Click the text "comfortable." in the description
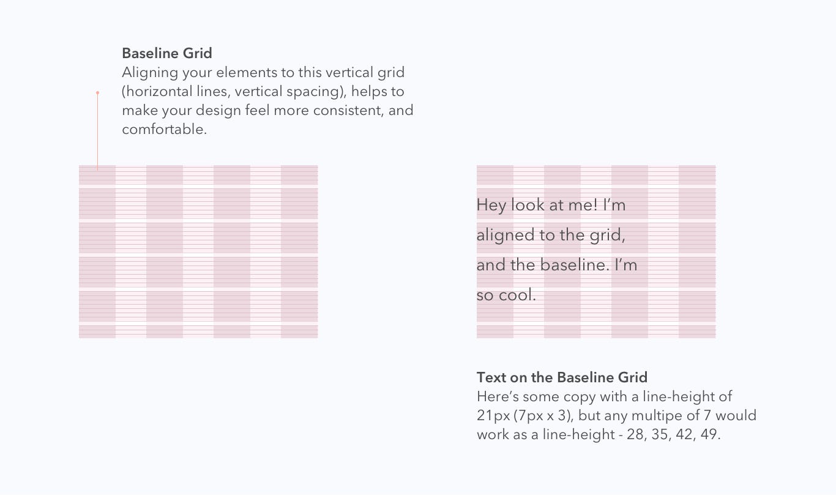This screenshot has height=504, width=836. (x=164, y=130)
